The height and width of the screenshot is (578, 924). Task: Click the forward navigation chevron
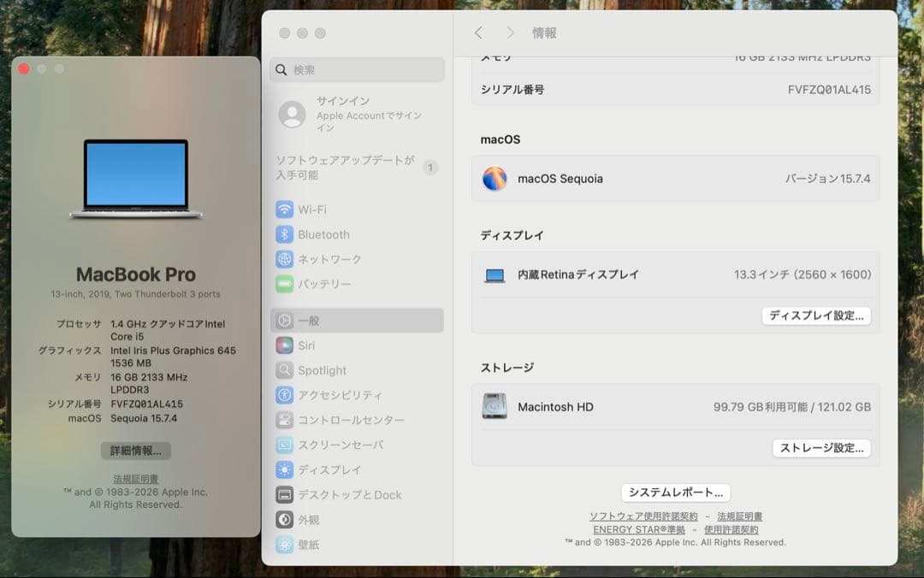pos(511,32)
